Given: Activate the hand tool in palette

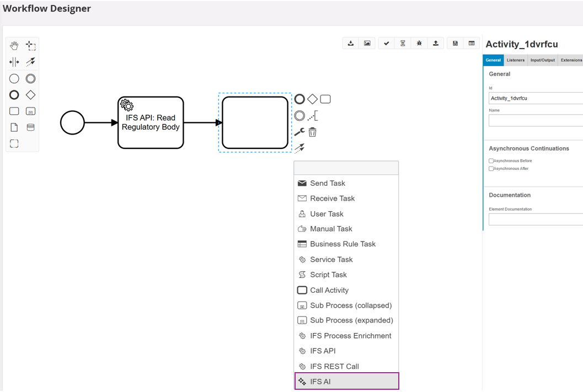Looking at the screenshot, I should pos(14,46).
